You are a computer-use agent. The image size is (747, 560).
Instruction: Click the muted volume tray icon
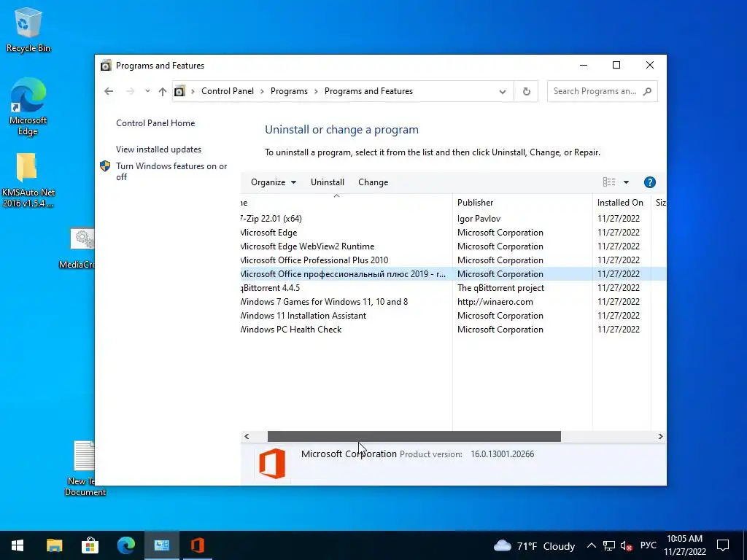click(626, 545)
